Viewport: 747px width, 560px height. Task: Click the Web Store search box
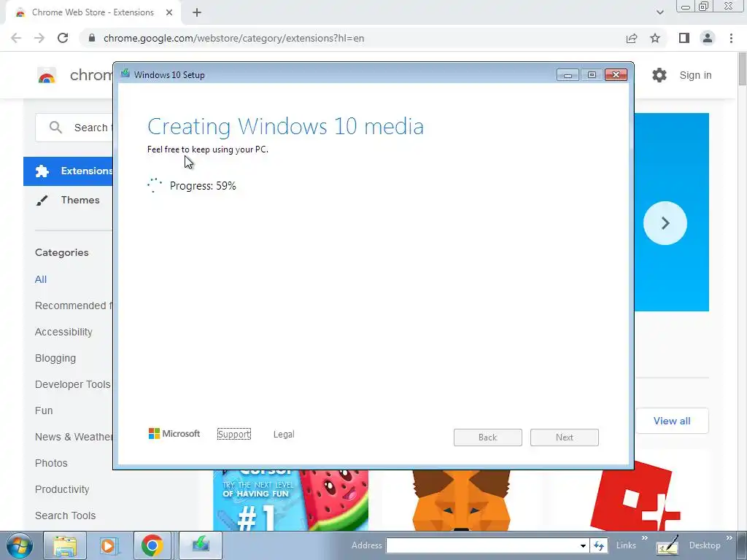(x=74, y=128)
